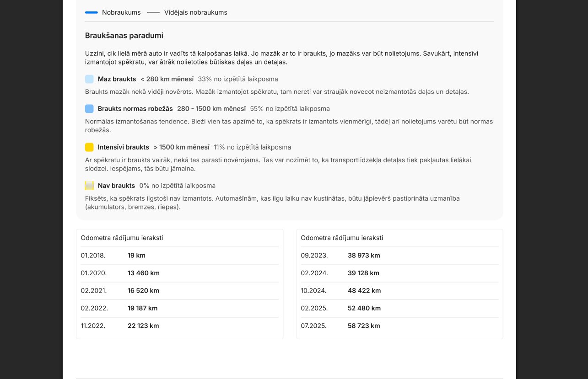Image resolution: width=588 pixels, height=379 pixels.
Task: Click the Nav braukts legend swatch
Action: (89, 186)
